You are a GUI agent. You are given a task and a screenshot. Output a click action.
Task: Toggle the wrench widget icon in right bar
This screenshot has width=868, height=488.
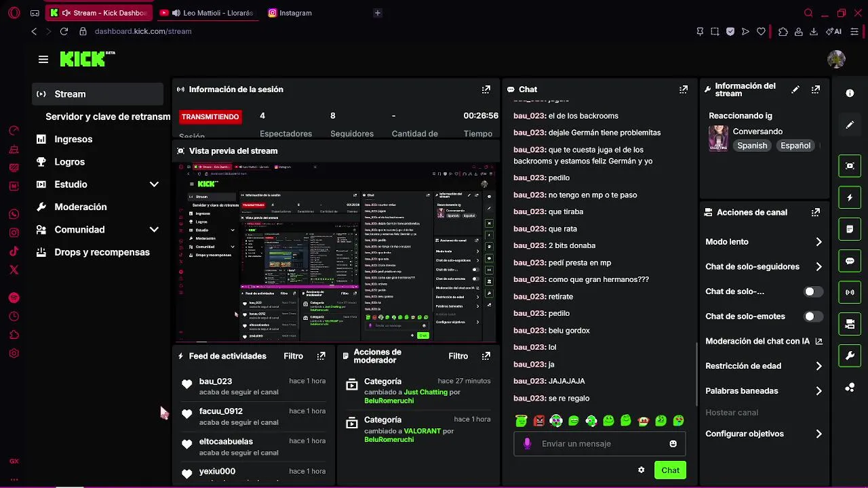tap(850, 356)
